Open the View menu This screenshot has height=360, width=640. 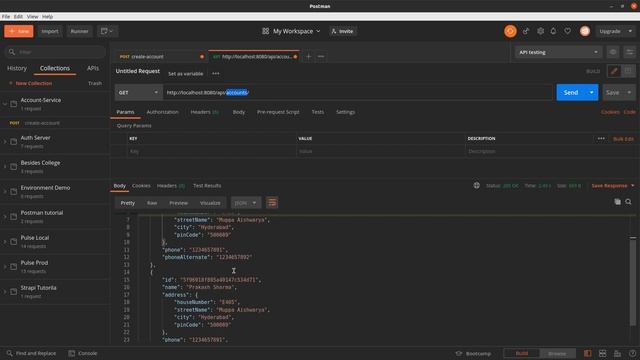coord(32,17)
